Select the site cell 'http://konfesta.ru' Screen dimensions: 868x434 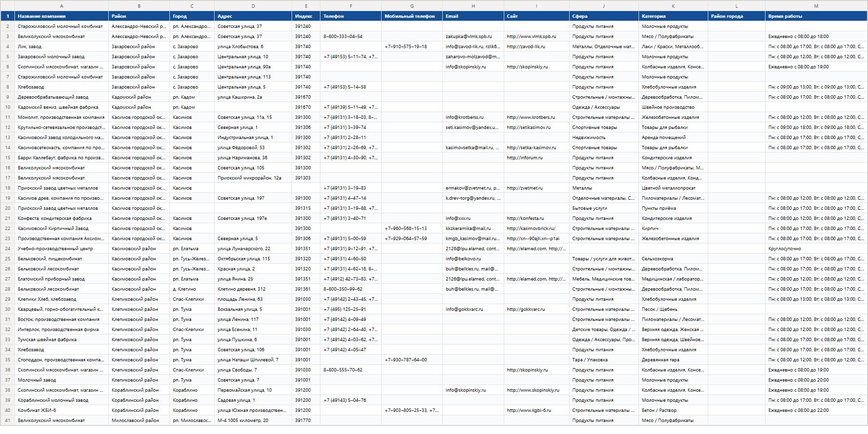point(536,218)
